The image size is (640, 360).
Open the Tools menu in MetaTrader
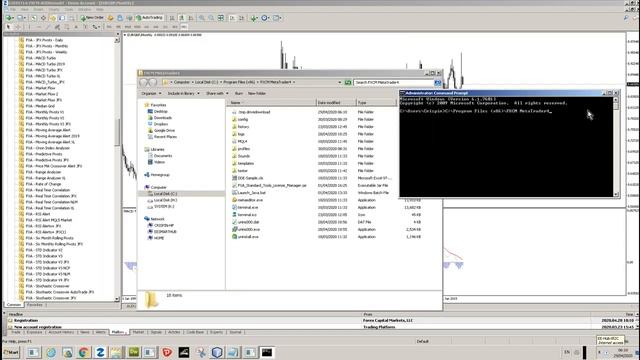(69, 9)
